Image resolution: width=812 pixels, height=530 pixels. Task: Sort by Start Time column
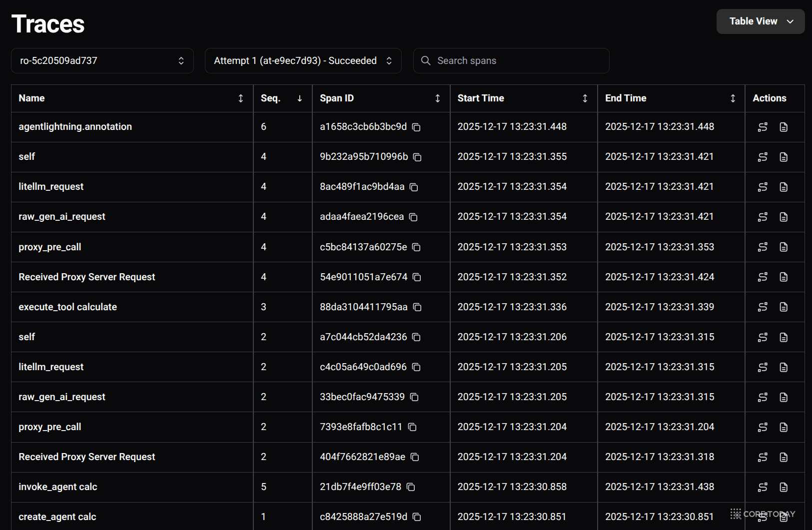[585, 98]
